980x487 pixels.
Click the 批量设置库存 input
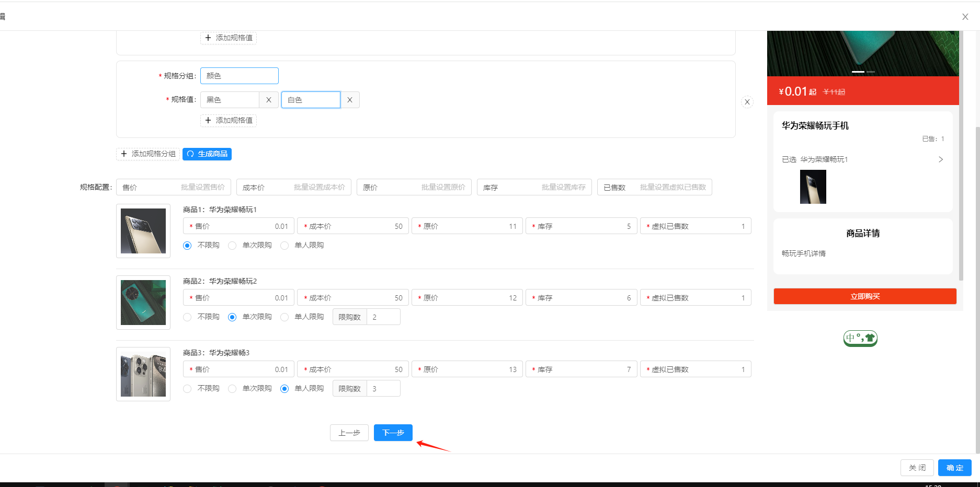pos(534,187)
